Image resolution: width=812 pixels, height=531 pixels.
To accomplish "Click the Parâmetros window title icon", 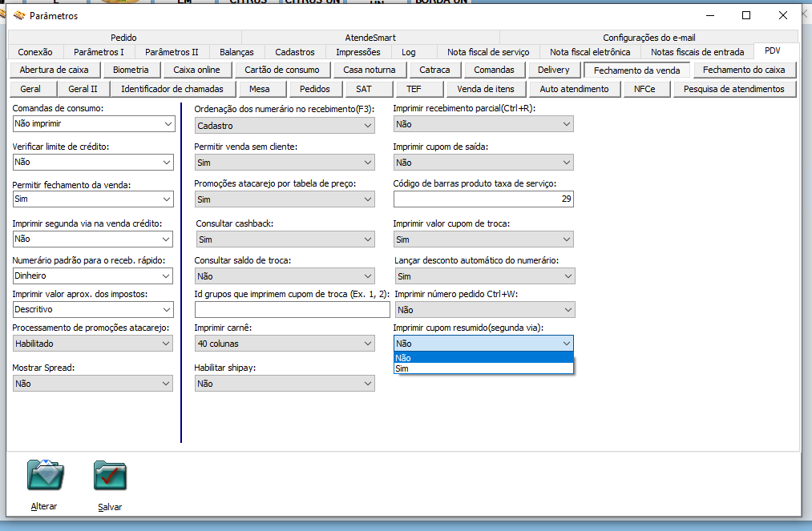I will pos(20,15).
